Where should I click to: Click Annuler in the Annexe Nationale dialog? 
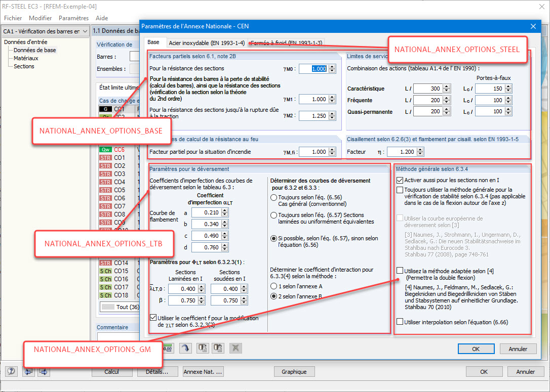point(518,349)
